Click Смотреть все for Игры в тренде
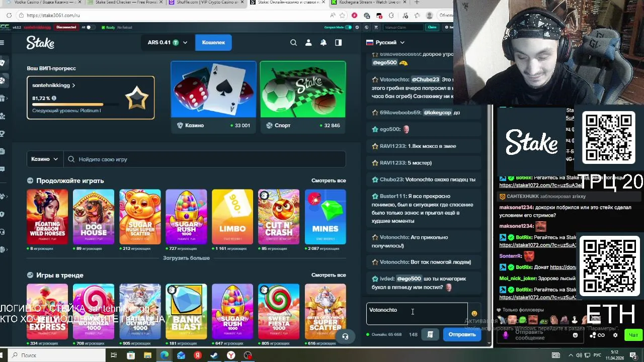 tap(329, 275)
